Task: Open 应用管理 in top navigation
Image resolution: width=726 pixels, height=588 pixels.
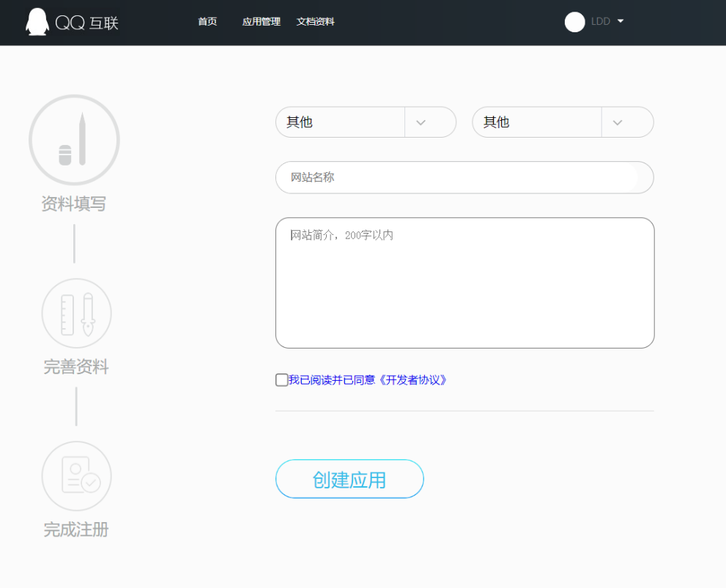Action: (x=262, y=22)
